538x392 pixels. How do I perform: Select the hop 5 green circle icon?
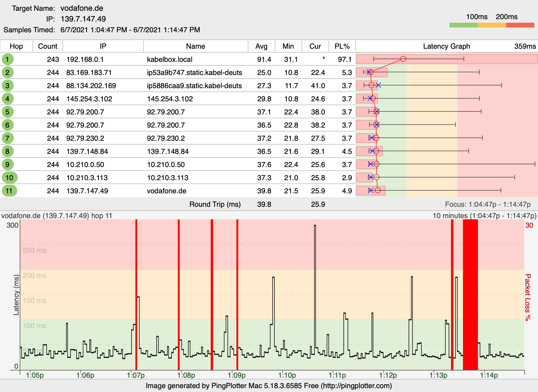coord(7,112)
